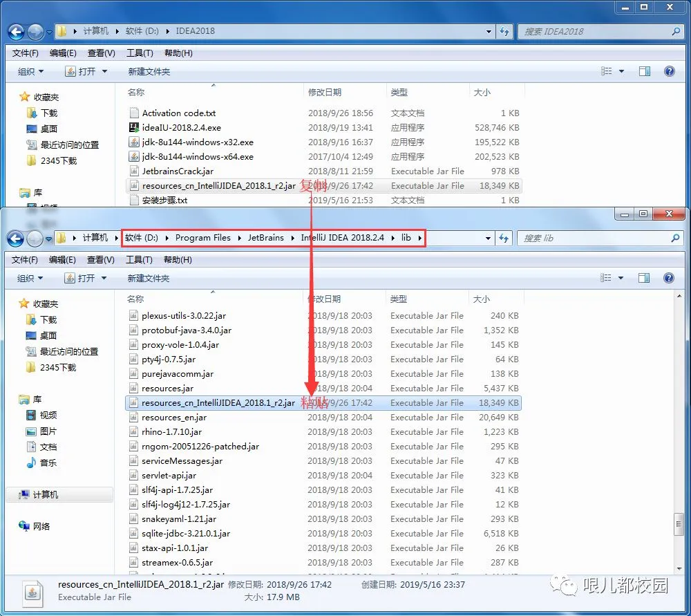The image size is (691, 616).
Task: Expand address history dropdown in IDEA2018 window
Action: click(x=489, y=32)
